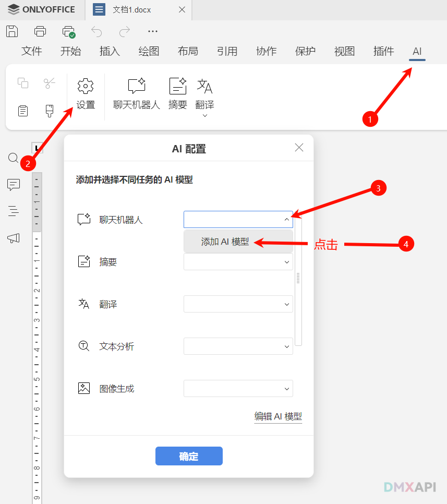
Task: Open the headings navigation sidebar icon
Action: (x=14, y=211)
